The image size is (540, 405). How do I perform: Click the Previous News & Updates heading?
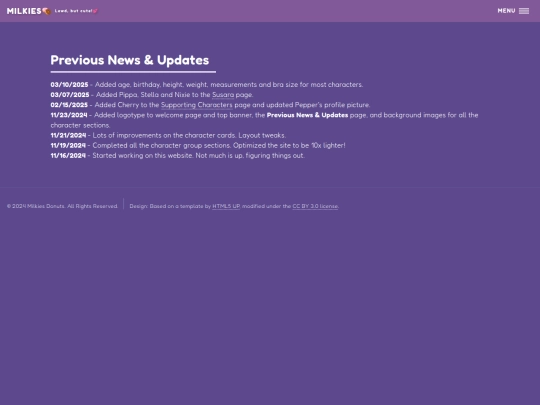pyautogui.click(x=129, y=60)
